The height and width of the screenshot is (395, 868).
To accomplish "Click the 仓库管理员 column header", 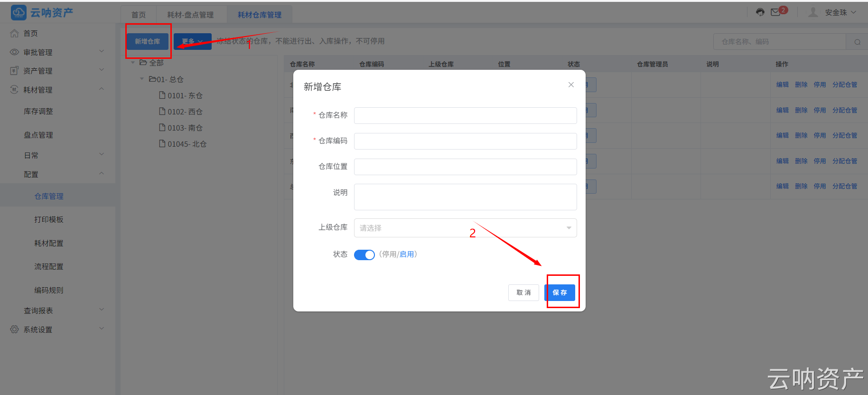I will [x=652, y=64].
